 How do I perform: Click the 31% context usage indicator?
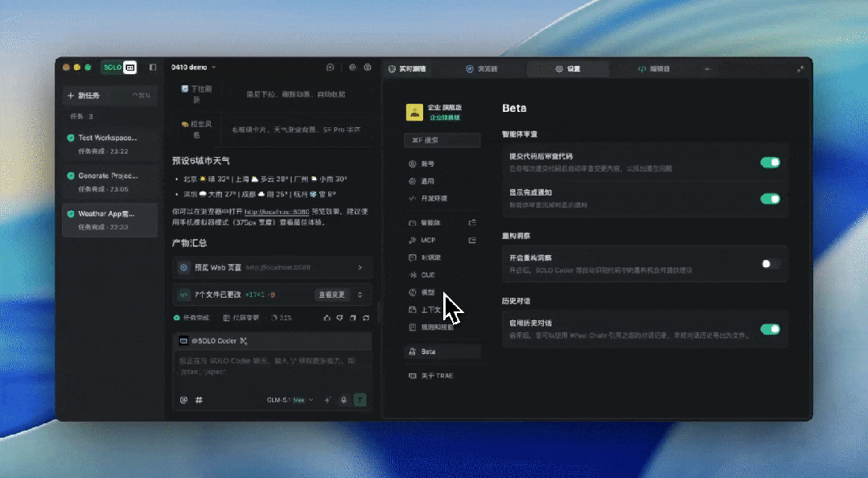(x=282, y=318)
